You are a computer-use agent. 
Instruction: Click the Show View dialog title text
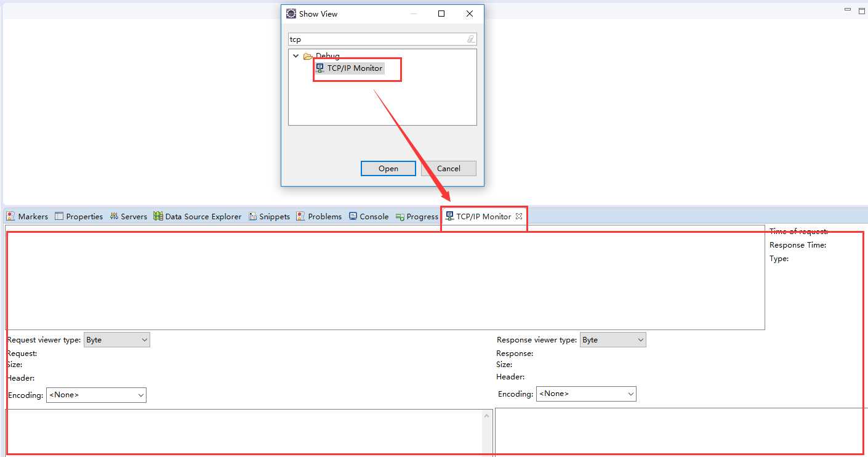point(318,14)
